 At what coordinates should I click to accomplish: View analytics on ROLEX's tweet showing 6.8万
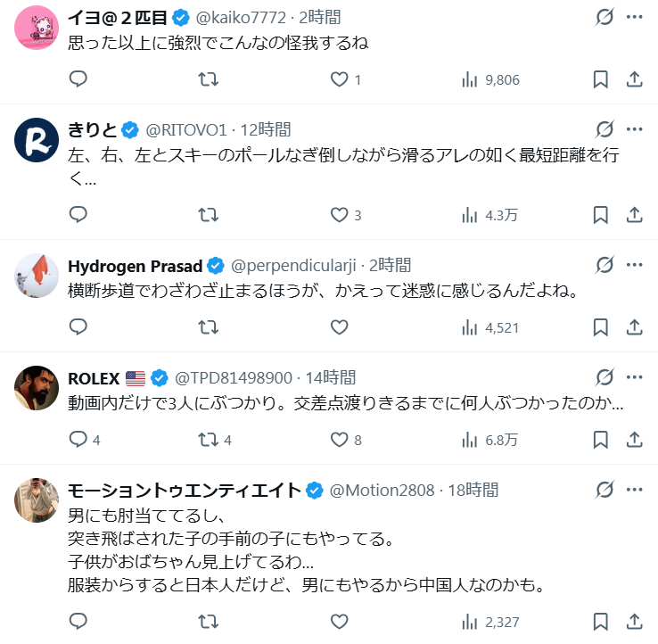click(490, 439)
